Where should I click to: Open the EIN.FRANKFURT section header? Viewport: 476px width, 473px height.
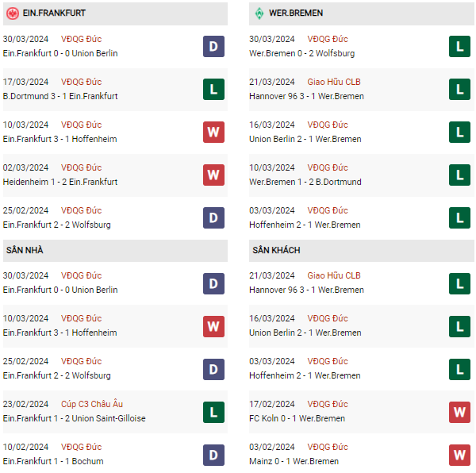click(53, 13)
